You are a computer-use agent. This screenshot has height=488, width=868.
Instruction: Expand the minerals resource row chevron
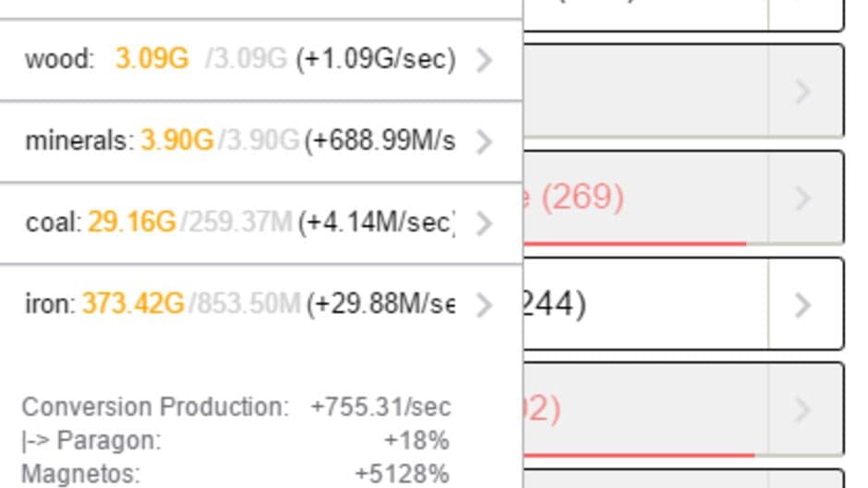(484, 141)
